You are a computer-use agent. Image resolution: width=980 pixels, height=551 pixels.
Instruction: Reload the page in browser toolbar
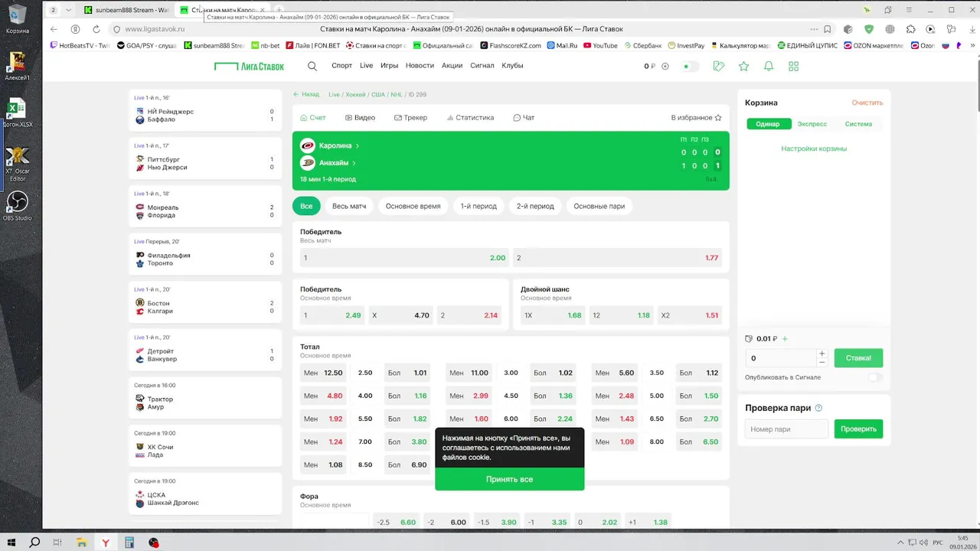(96, 29)
